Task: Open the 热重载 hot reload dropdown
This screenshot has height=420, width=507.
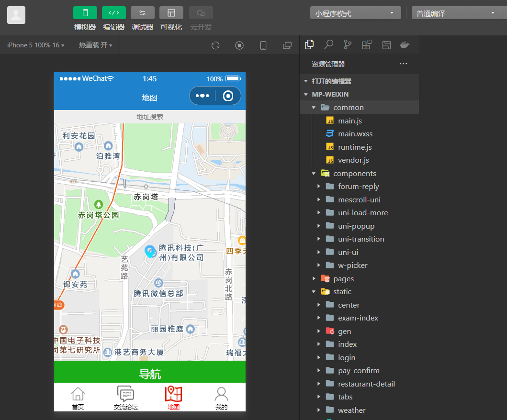Action: point(95,45)
